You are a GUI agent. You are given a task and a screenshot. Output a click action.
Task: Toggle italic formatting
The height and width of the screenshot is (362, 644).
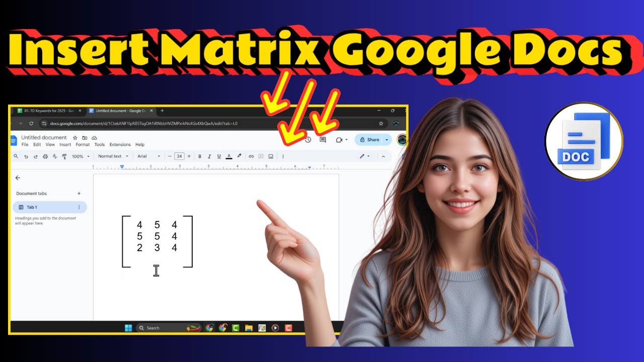(209, 156)
